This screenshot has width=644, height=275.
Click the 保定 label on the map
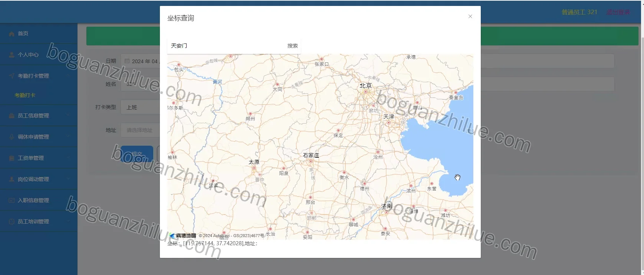(338, 135)
